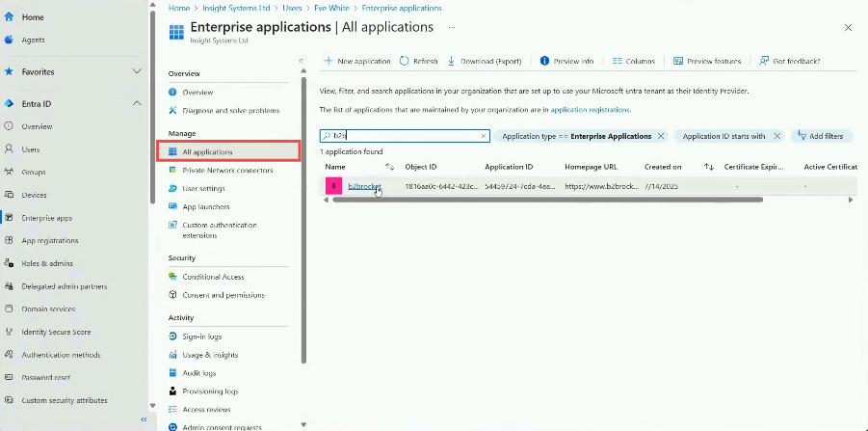Collapse the left portal sidebar

pos(144,419)
